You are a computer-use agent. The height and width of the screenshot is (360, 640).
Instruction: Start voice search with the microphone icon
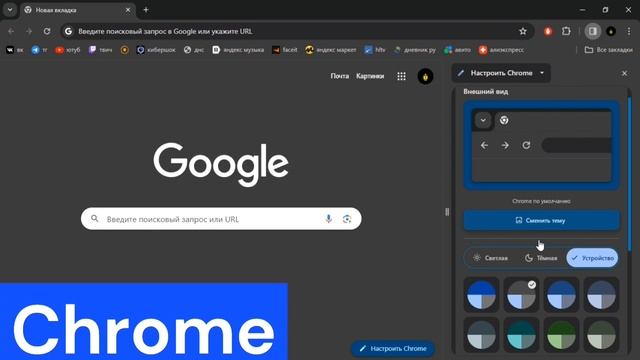coord(329,219)
